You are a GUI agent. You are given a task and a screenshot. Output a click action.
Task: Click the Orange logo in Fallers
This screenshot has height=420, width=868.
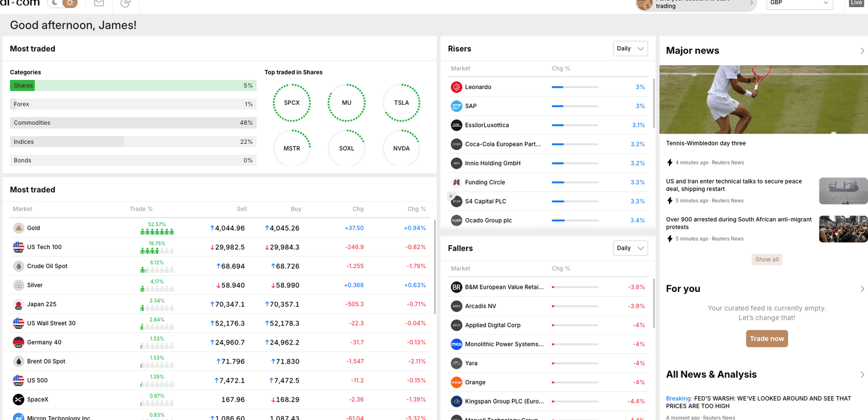[x=457, y=382]
